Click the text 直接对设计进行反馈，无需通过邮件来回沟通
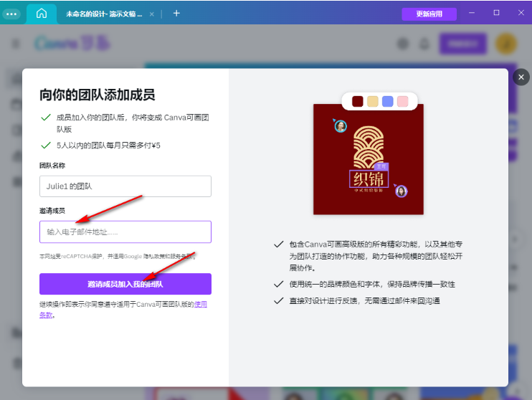 click(364, 301)
